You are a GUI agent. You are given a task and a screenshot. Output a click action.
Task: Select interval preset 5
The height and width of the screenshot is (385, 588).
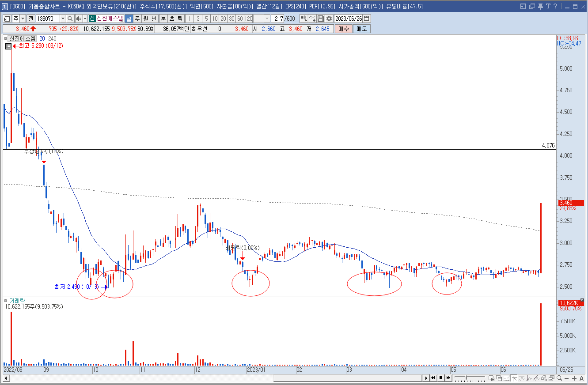206,19
